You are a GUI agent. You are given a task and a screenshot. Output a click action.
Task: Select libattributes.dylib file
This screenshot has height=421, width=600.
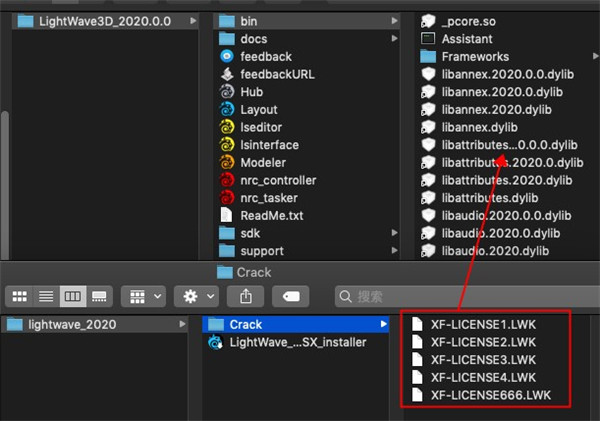click(x=480, y=198)
